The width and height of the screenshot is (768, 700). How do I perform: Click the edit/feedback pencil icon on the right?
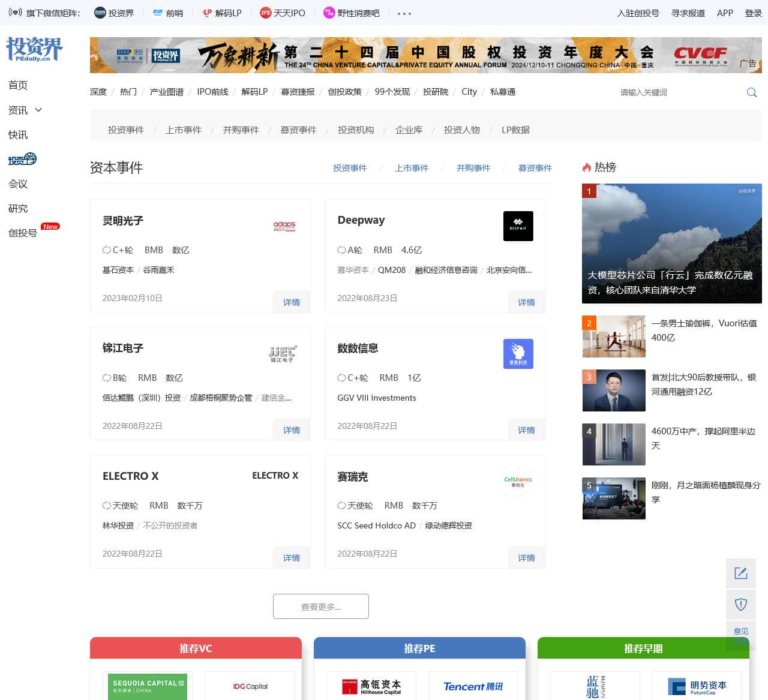click(741, 573)
